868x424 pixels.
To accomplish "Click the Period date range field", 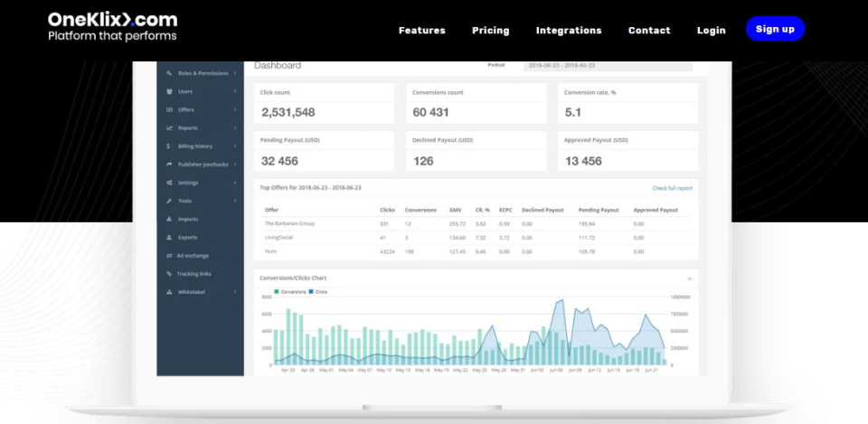I will coord(608,65).
